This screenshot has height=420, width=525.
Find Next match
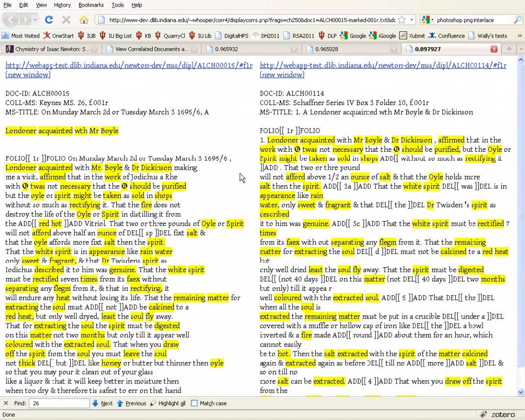click(x=103, y=403)
